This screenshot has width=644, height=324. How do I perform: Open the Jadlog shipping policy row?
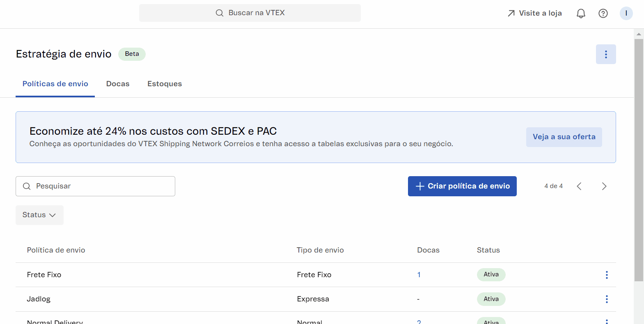pyautogui.click(x=39, y=299)
